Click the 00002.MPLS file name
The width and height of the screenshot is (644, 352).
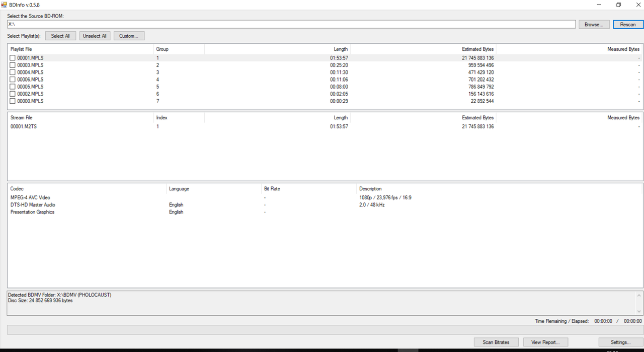30,94
